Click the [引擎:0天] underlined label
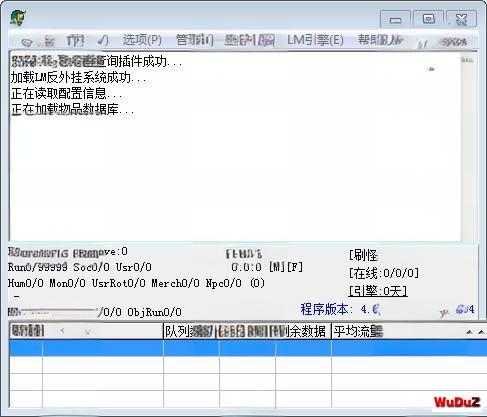This screenshot has height=417, width=487. point(378,291)
